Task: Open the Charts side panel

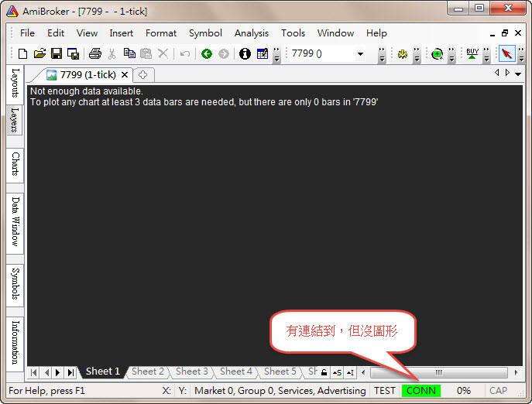Action: [15, 165]
